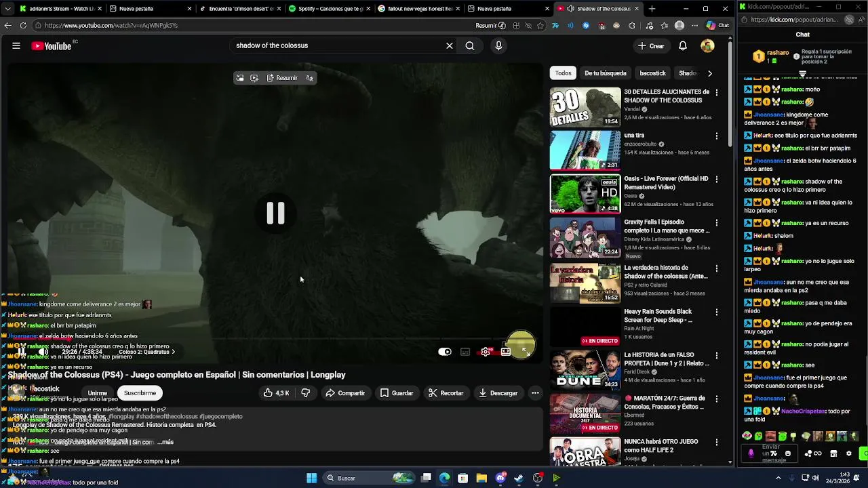Viewport: 868px width, 488px height.
Task: Open the player settings gear
Action: (x=486, y=352)
